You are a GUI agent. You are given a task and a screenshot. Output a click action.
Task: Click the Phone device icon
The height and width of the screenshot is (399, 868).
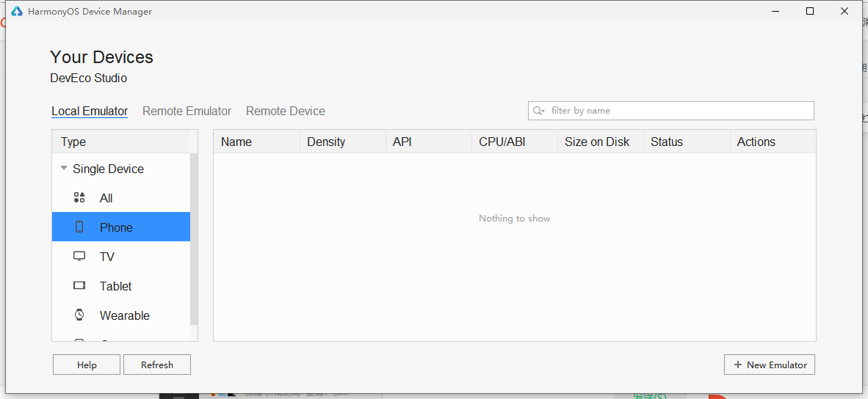point(79,227)
